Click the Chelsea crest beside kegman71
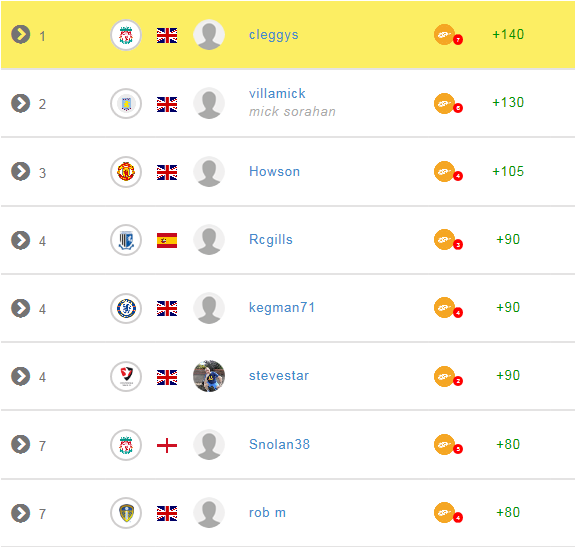Viewport: 575px width, 547px height. tap(126, 308)
